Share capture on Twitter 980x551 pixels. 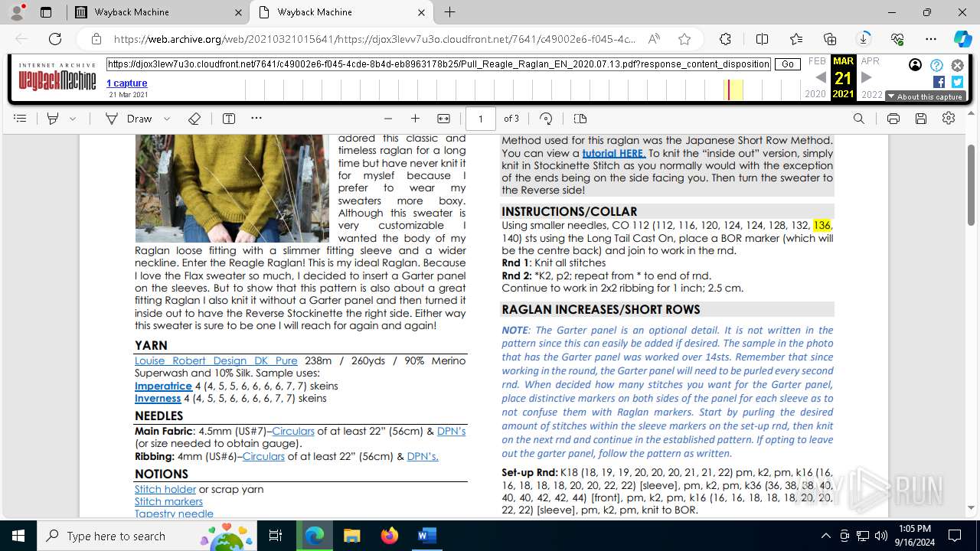(957, 82)
